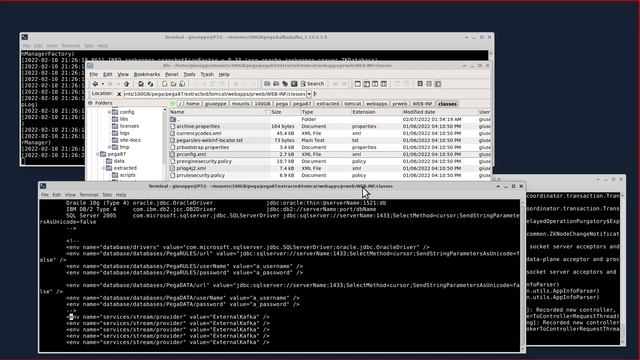Click the tomcat breadcrumb button

(x=352, y=104)
